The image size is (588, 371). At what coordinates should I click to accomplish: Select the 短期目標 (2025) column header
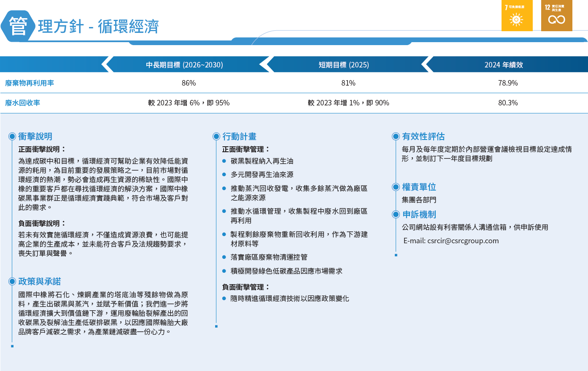click(344, 65)
